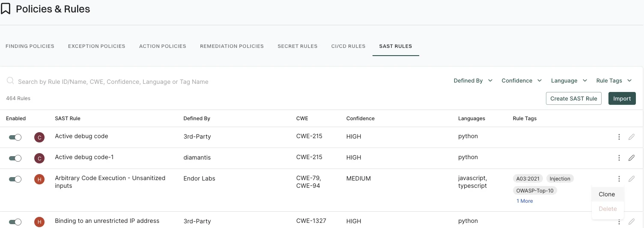Disable the Active debug code rule toggle
Screen dimensions: 644x228
[x=15, y=137]
